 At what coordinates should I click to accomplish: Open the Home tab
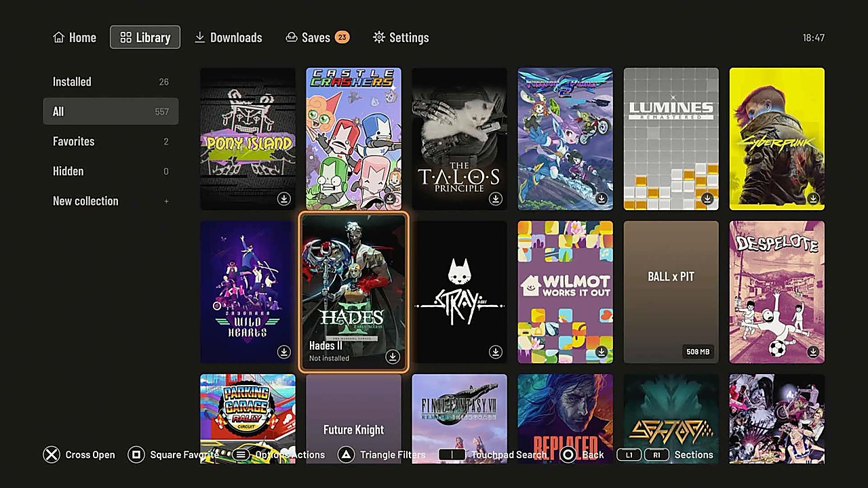pos(75,37)
